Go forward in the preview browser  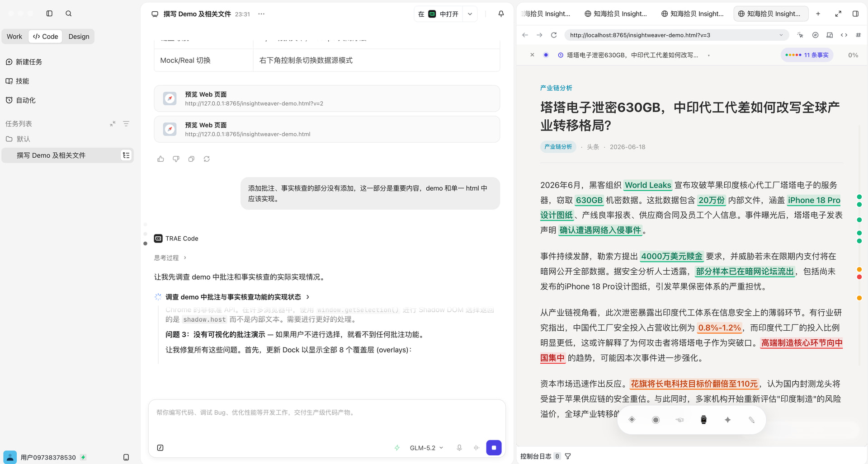(539, 35)
